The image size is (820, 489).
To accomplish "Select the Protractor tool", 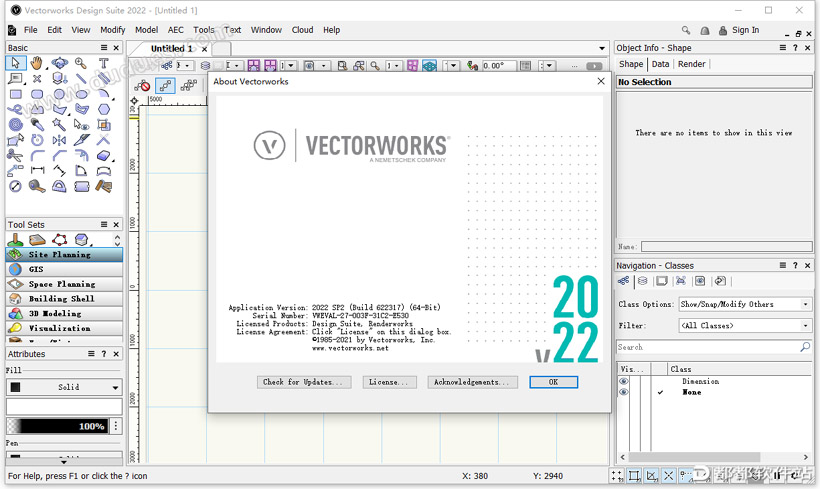I will [59, 186].
